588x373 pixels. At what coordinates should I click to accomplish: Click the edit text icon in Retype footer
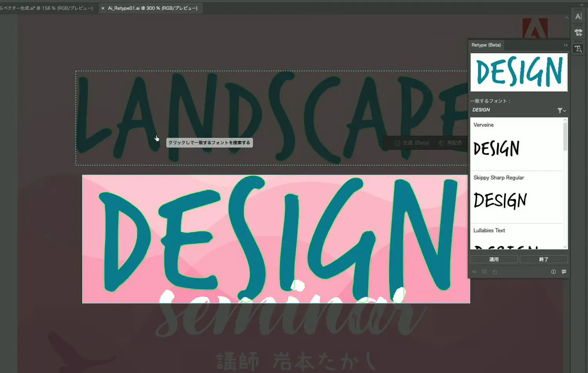484,272
